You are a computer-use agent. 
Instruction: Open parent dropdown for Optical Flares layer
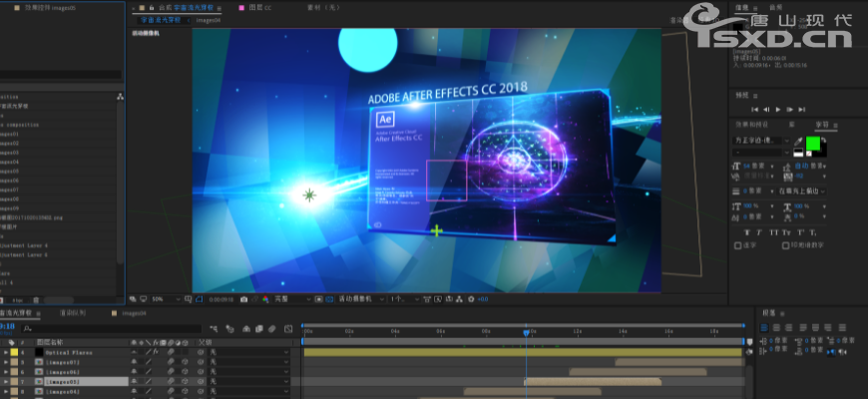tap(248, 352)
